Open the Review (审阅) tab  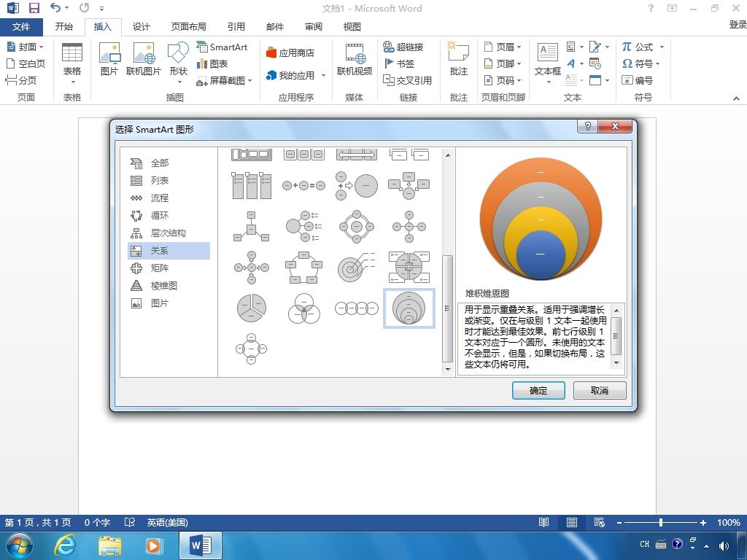tap(314, 27)
